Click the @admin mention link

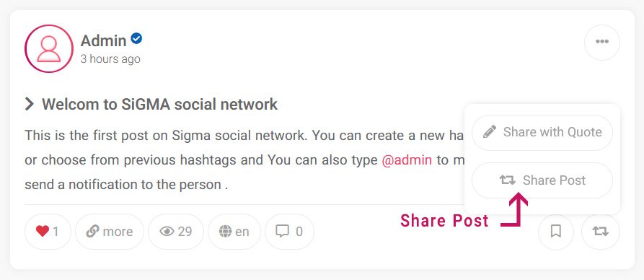point(407,160)
